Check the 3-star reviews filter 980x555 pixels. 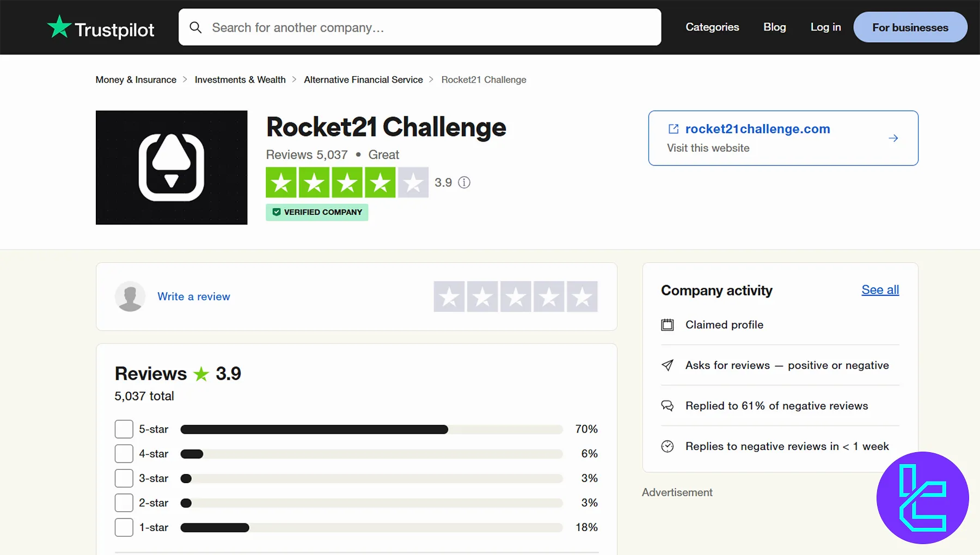(124, 478)
